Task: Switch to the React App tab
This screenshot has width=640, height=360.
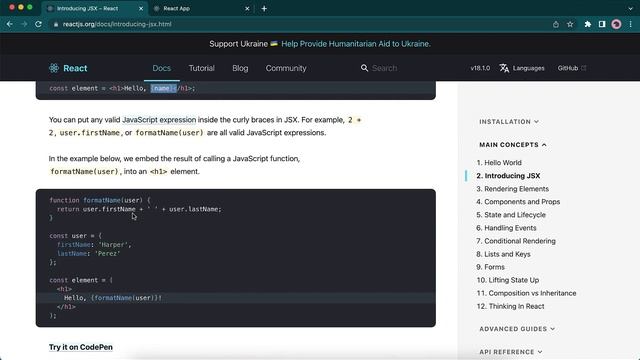Action: 201,8
